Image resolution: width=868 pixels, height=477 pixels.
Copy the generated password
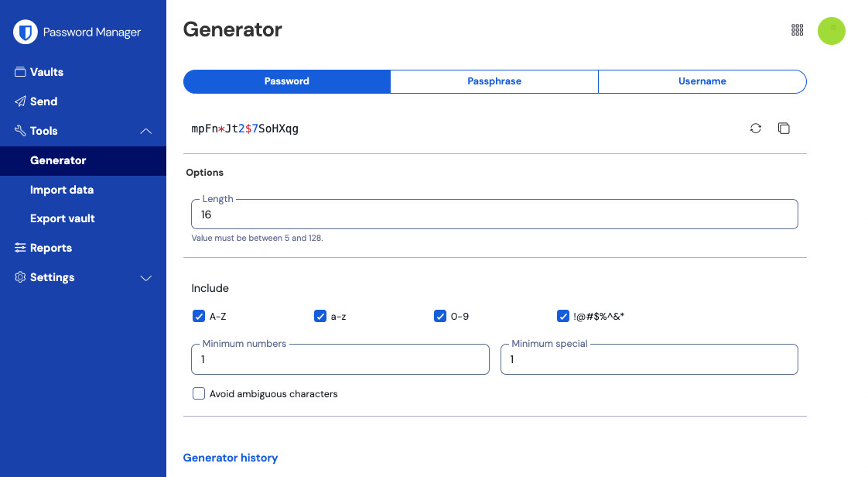(x=784, y=129)
